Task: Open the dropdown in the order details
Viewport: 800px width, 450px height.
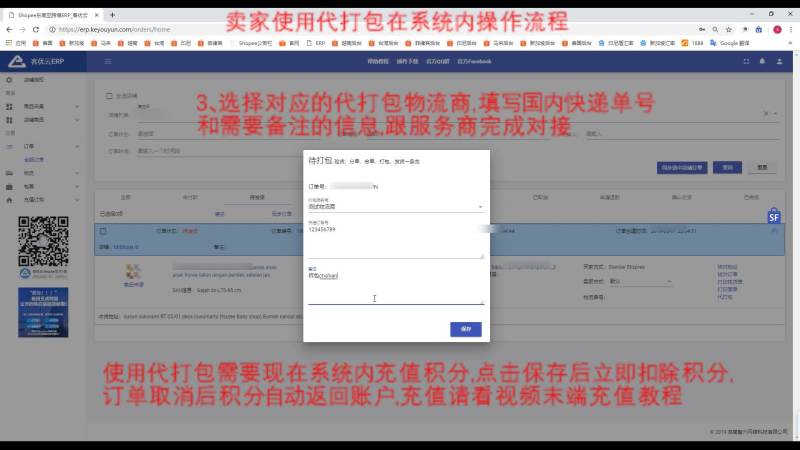Action: pos(640,281)
